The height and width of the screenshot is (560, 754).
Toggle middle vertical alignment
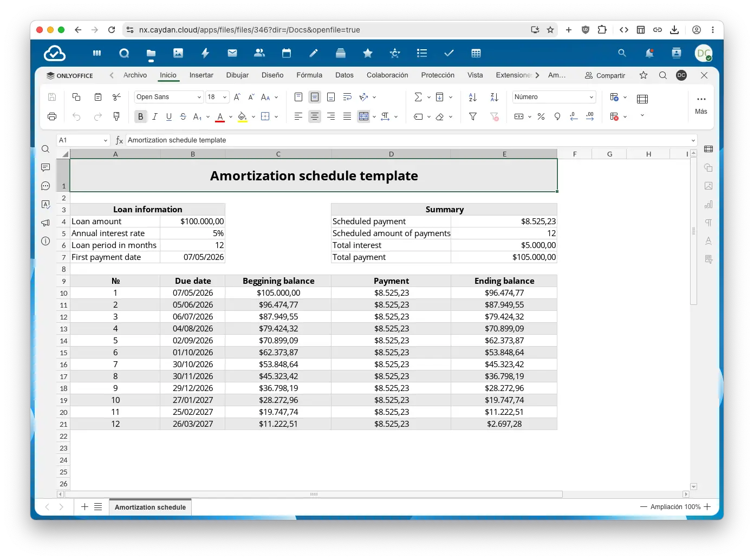point(315,97)
